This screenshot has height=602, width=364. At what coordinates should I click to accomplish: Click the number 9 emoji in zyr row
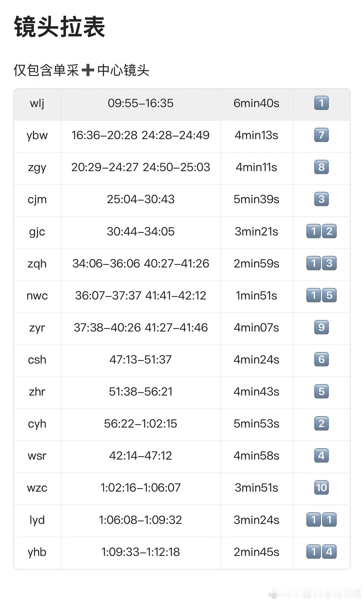tap(321, 327)
